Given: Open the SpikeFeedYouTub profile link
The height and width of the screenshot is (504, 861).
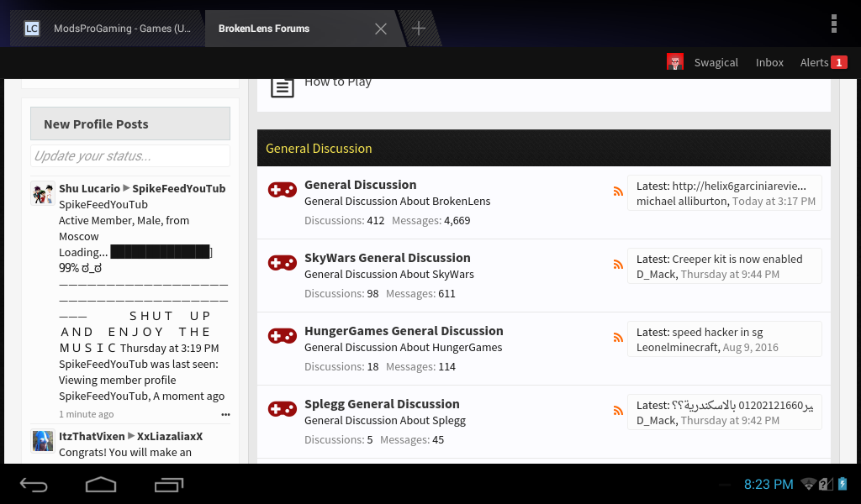Looking at the screenshot, I should click(178, 188).
